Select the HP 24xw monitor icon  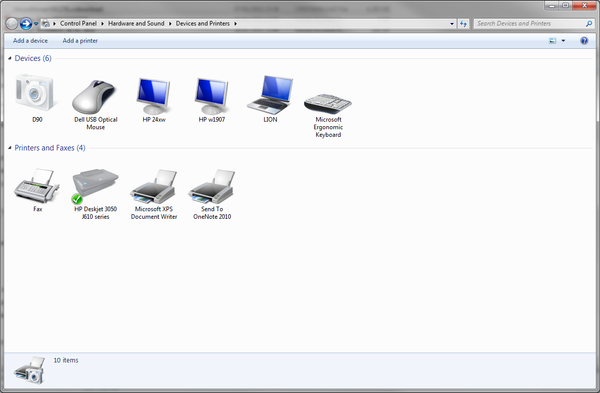[x=153, y=95]
